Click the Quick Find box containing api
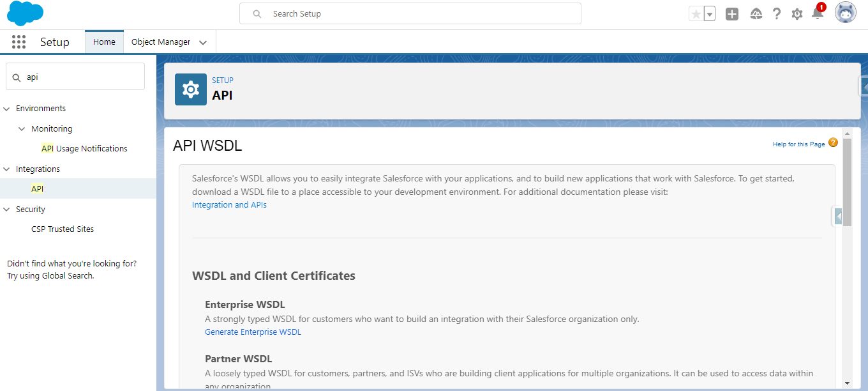This screenshot has width=868, height=391. 75,77
